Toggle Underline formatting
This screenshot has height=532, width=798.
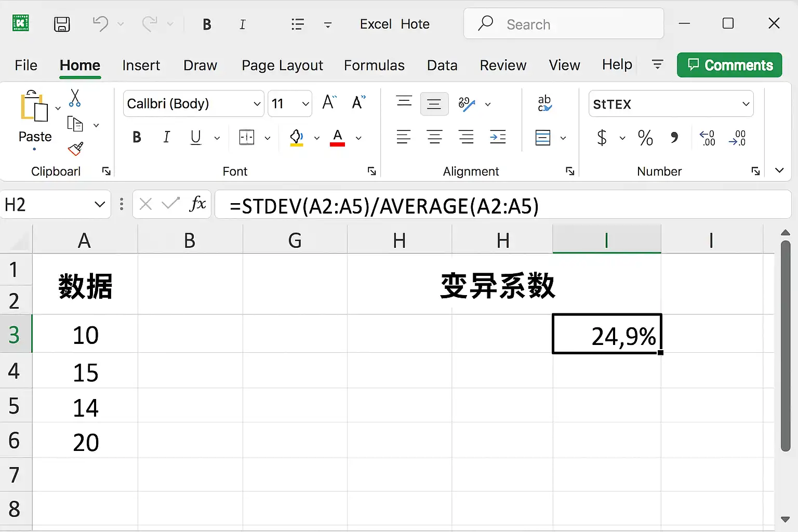click(196, 137)
